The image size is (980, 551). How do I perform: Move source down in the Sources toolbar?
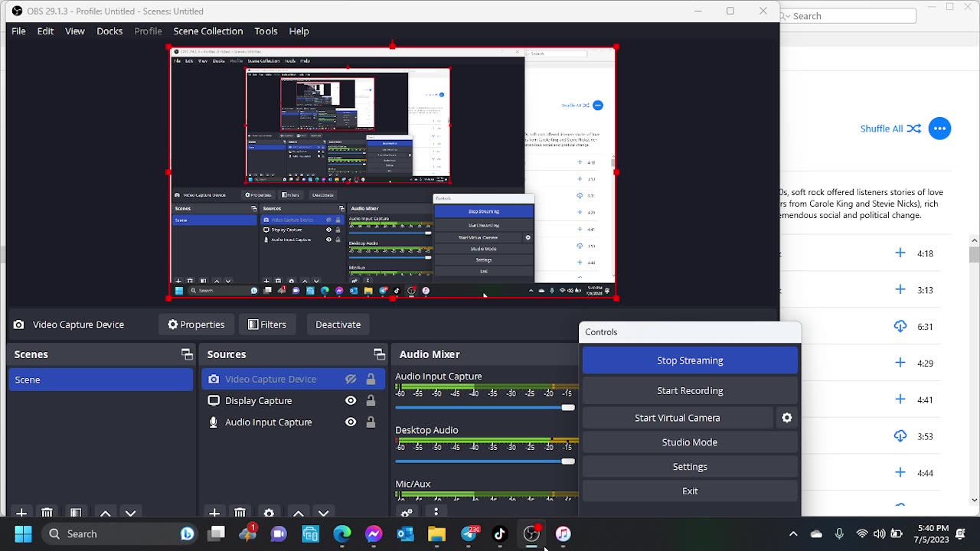[x=323, y=513]
